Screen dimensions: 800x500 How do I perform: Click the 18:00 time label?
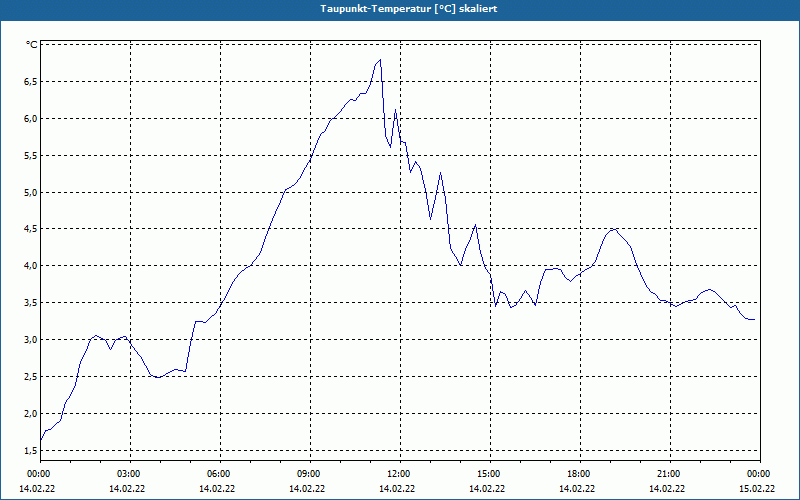(578, 474)
